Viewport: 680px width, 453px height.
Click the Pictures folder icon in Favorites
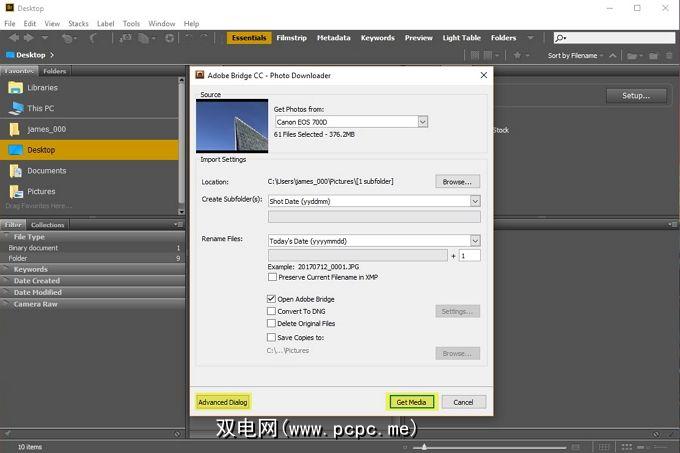click(16, 191)
